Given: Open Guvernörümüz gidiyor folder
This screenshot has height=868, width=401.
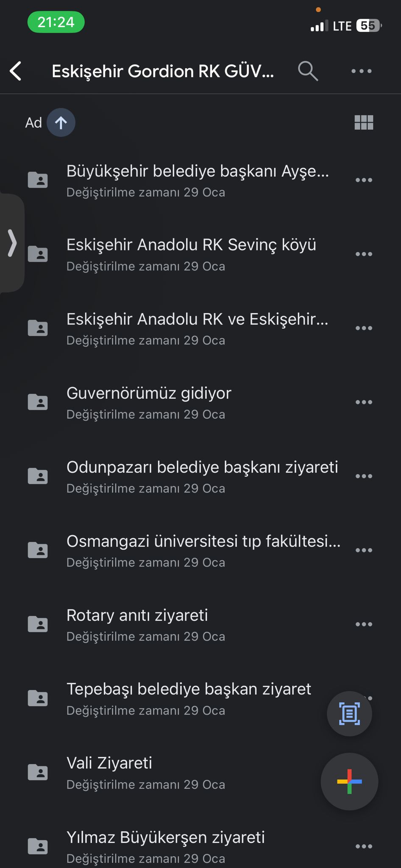Looking at the screenshot, I should pos(149,393).
